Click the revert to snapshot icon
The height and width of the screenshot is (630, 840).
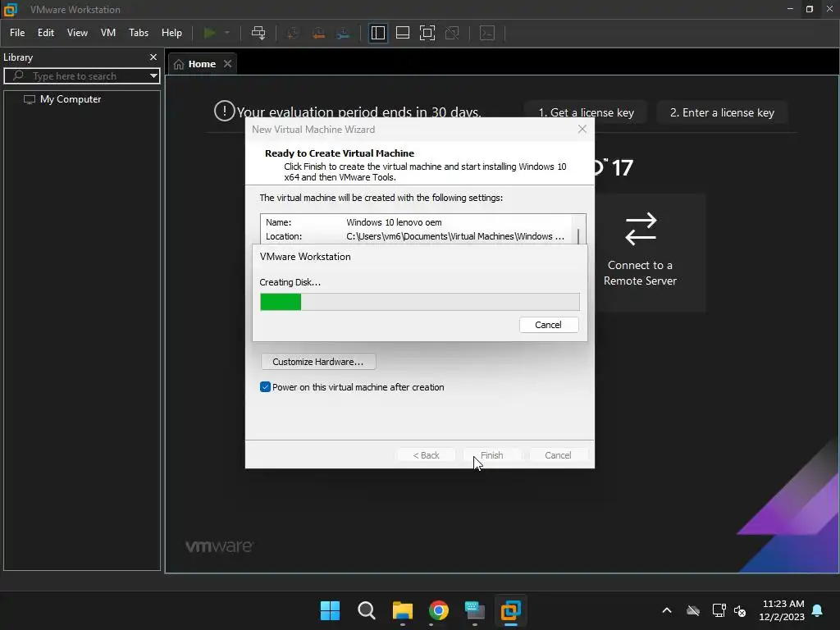318,33
